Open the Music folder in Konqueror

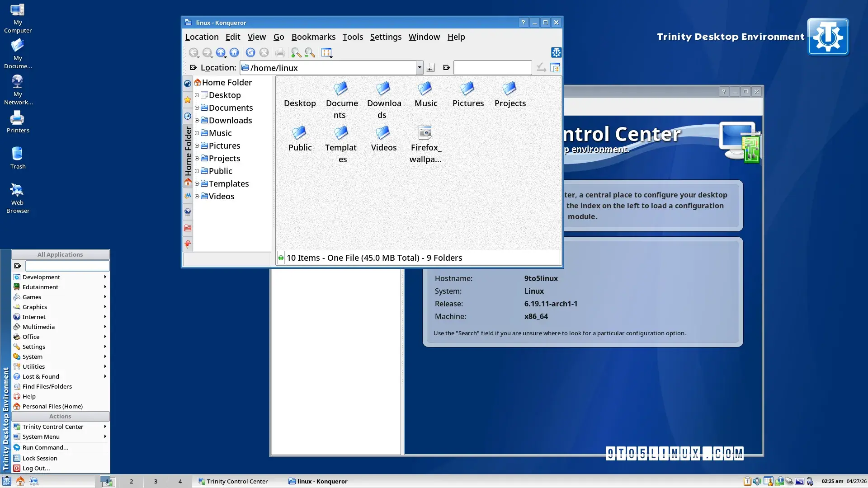[x=425, y=93]
